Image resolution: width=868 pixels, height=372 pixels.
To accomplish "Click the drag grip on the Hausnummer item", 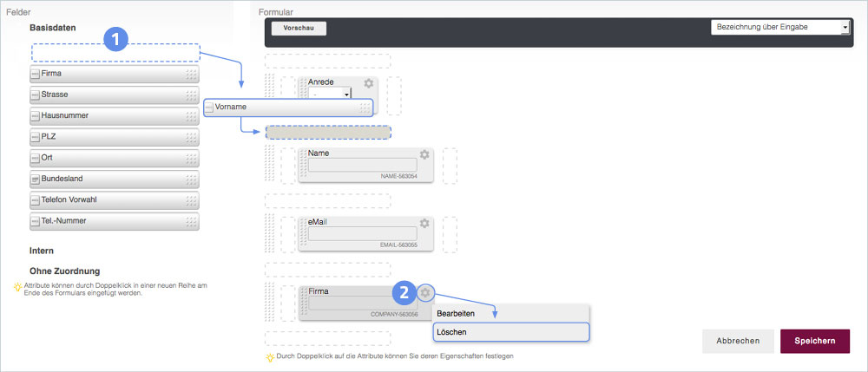I will point(191,116).
